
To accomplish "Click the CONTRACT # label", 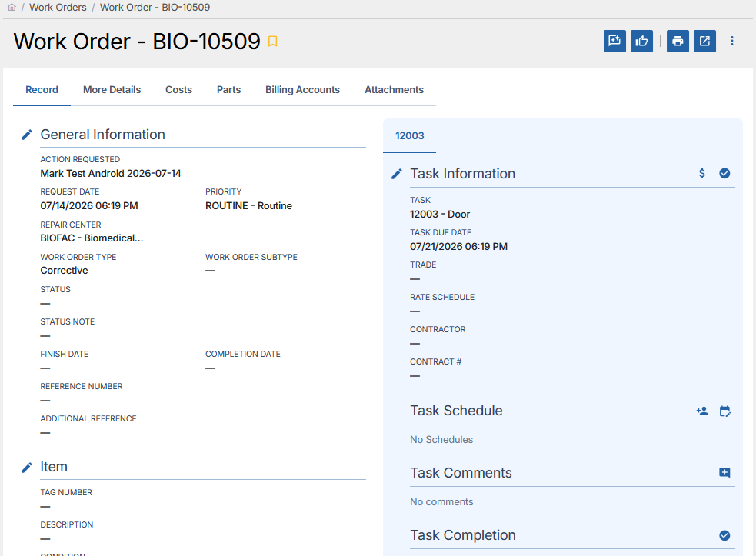I will (x=436, y=361).
